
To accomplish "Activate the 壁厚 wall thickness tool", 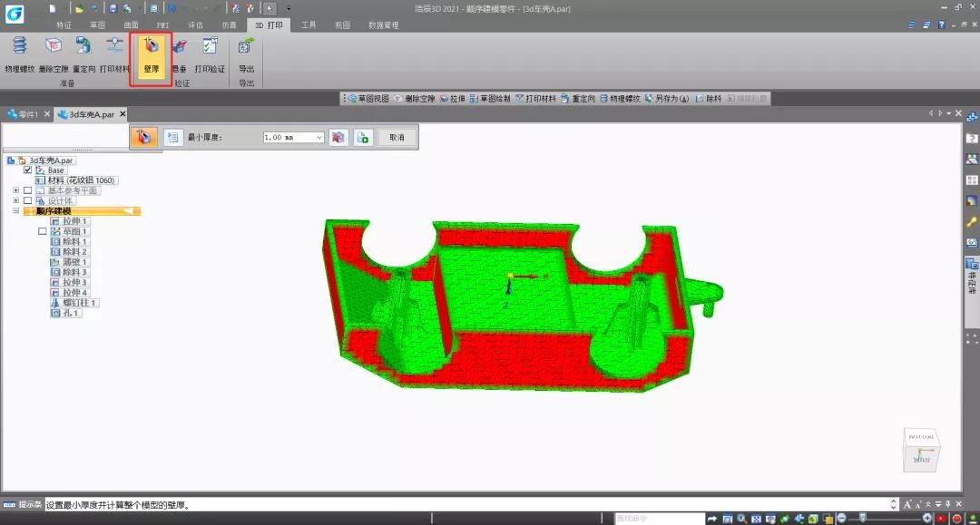I will point(151,56).
